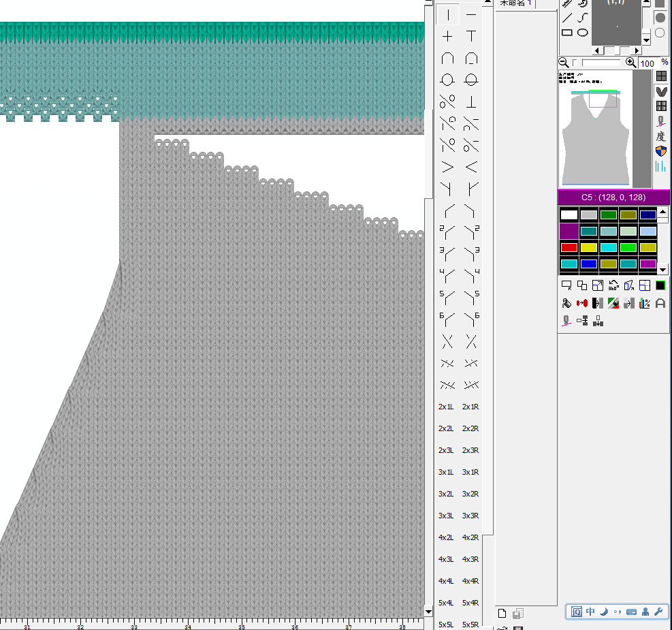Click the scale/resize selection tool
This screenshot has width=672, height=630.
coord(598,285)
